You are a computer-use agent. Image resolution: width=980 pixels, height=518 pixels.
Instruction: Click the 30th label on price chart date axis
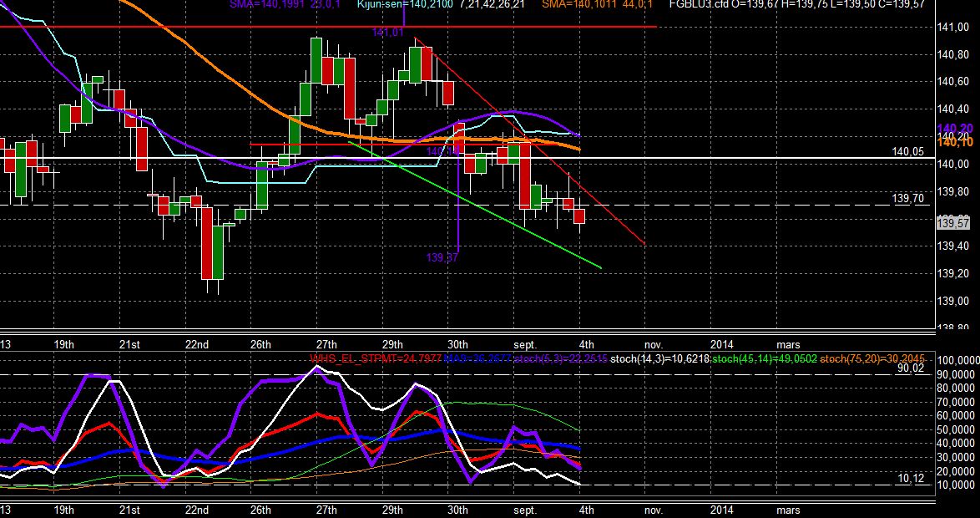point(457,345)
